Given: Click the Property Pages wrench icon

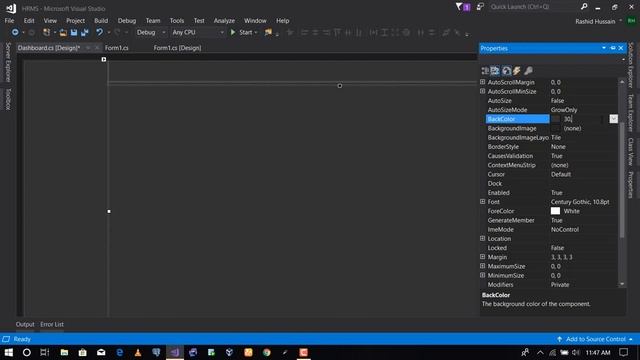Looking at the screenshot, I should coord(528,71).
